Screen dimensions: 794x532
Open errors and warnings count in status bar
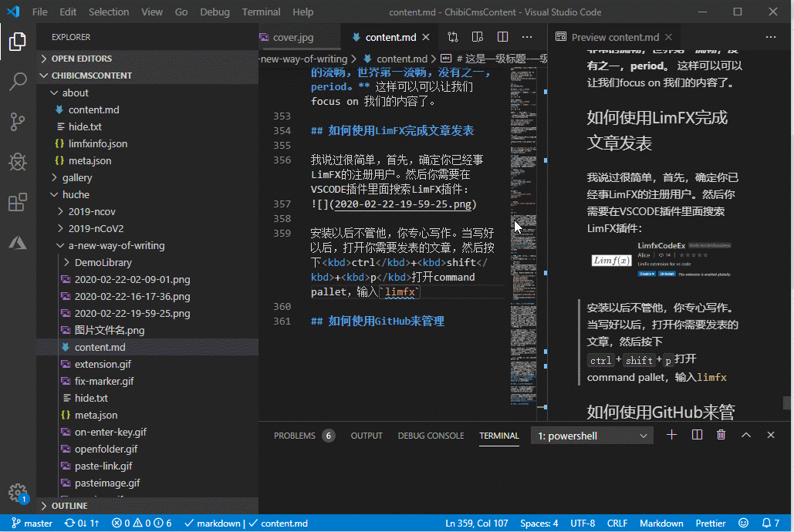[141, 524]
